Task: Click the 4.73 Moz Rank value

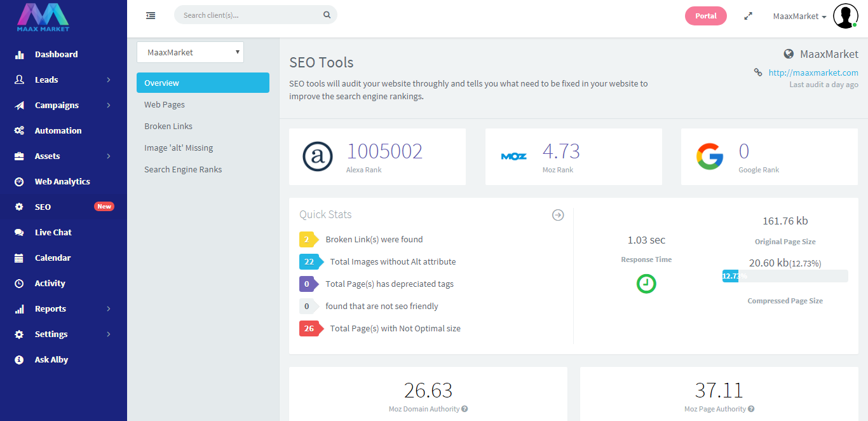Action: coord(561,151)
